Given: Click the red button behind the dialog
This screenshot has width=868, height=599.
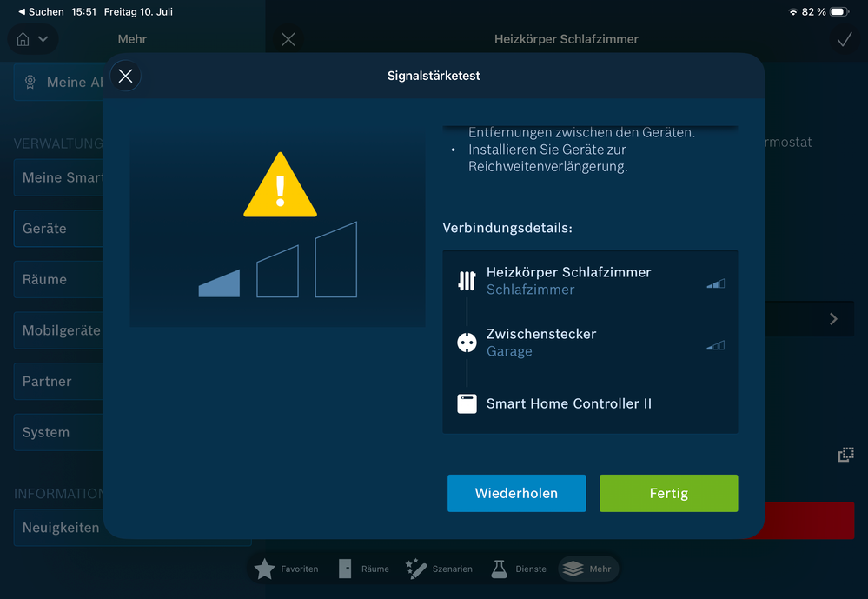Looking at the screenshot, I should tap(809, 520).
